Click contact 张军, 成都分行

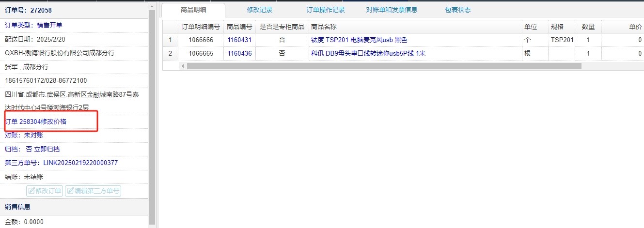pyautogui.click(x=27, y=67)
